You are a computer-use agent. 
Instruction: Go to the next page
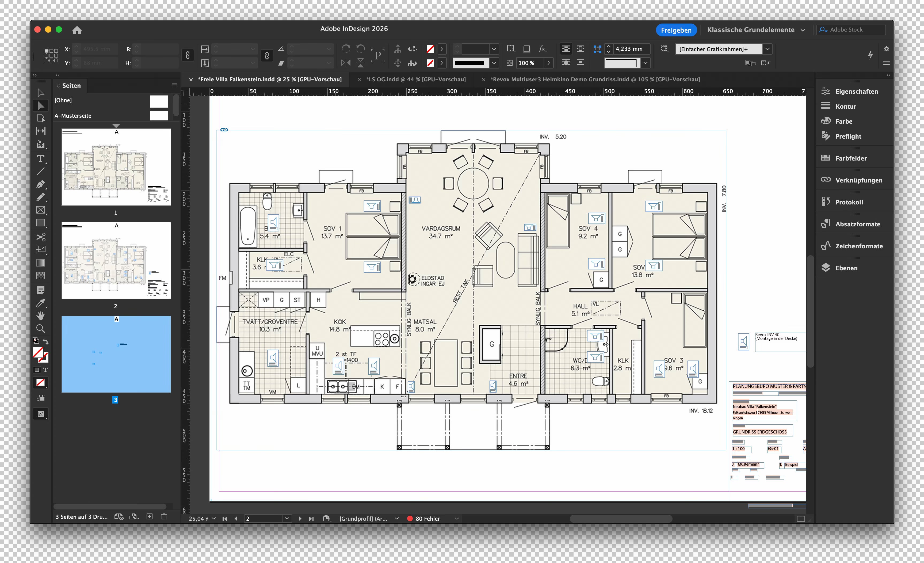tap(300, 518)
